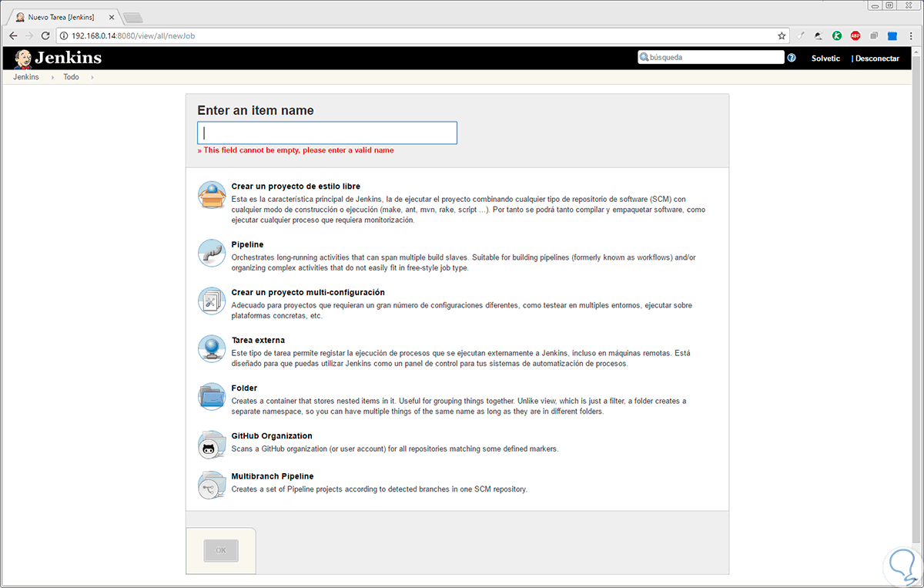The image size is (924, 588).
Task: Open the browser three-dot menu
Action: (x=912, y=35)
